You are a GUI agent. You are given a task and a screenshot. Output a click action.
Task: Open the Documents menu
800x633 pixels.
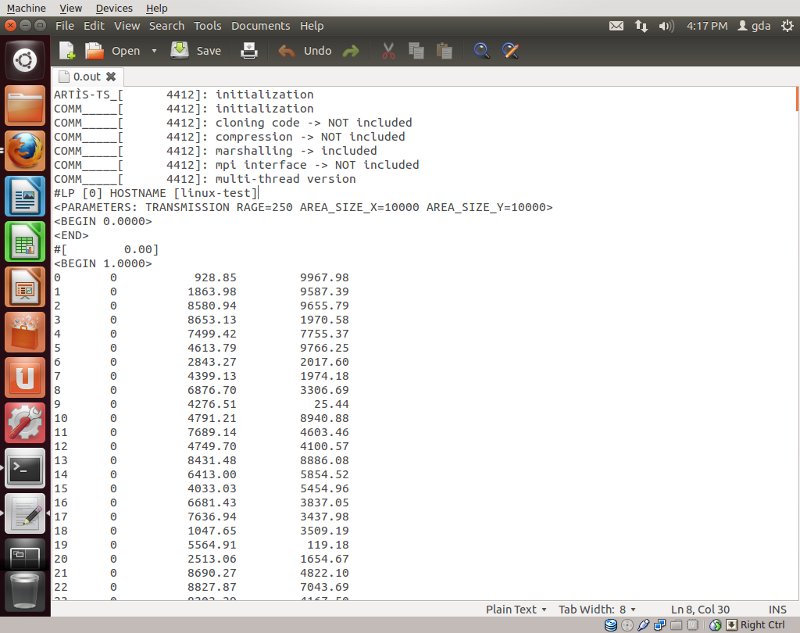coord(260,25)
